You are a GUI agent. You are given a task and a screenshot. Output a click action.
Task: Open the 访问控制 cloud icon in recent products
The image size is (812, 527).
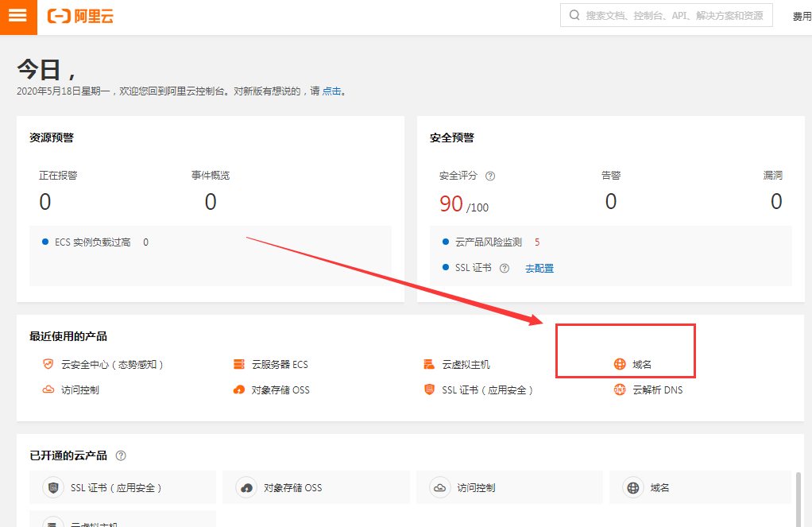(x=48, y=389)
